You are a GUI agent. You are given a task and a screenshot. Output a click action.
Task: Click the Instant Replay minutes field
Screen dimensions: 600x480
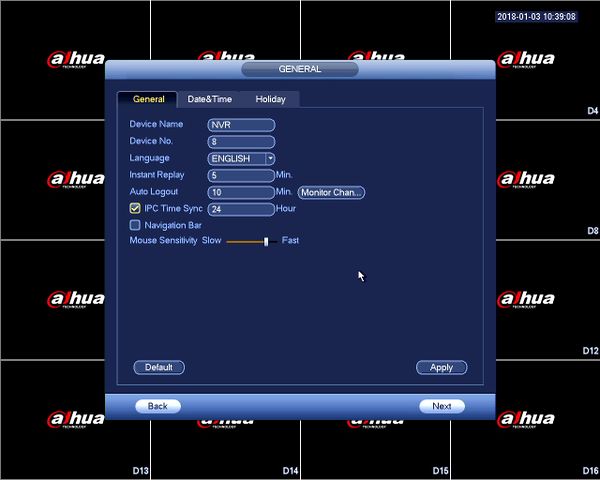point(241,176)
